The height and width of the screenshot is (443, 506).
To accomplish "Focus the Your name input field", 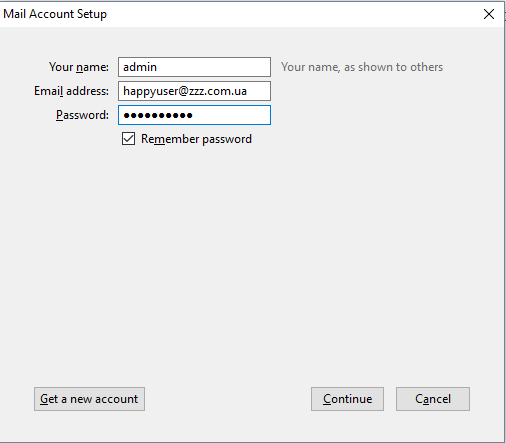I will pyautogui.click(x=194, y=67).
